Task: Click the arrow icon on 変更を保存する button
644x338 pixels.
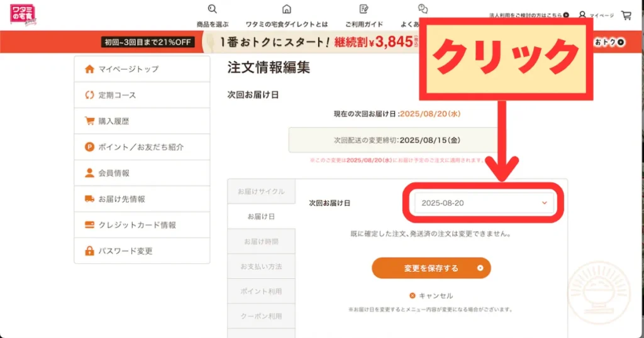Action: [480, 268]
